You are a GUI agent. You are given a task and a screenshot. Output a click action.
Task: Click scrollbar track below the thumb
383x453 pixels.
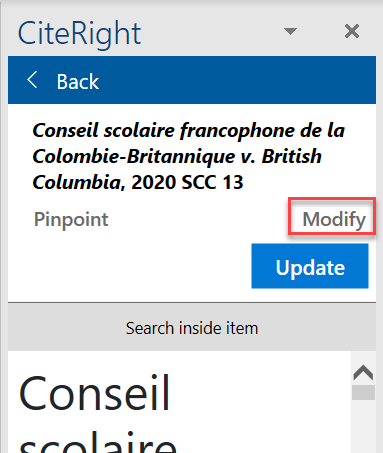(363, 427)
